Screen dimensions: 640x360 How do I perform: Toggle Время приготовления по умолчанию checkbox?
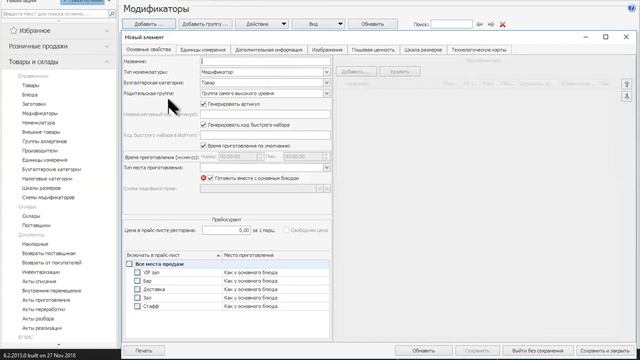tap(203, 146)
